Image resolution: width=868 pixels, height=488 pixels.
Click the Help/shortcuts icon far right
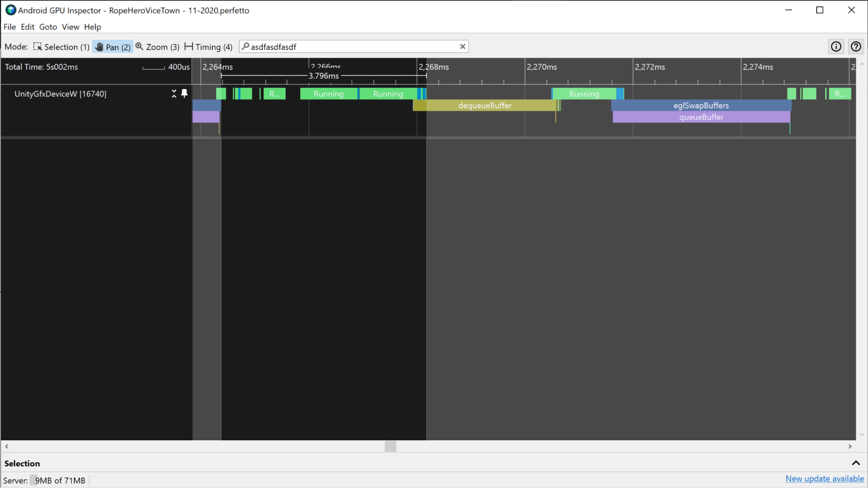(x=856, y=47)
